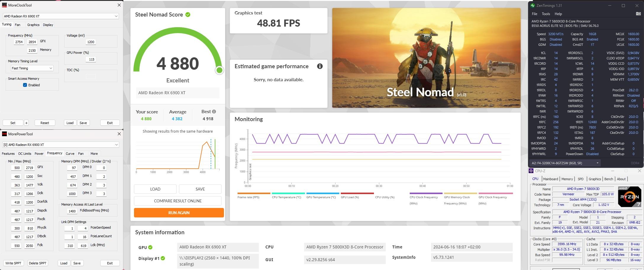644x270 pixels.
Task: Disable the Smart Access Memory Enabled checkbox
Action: point(25,85)
